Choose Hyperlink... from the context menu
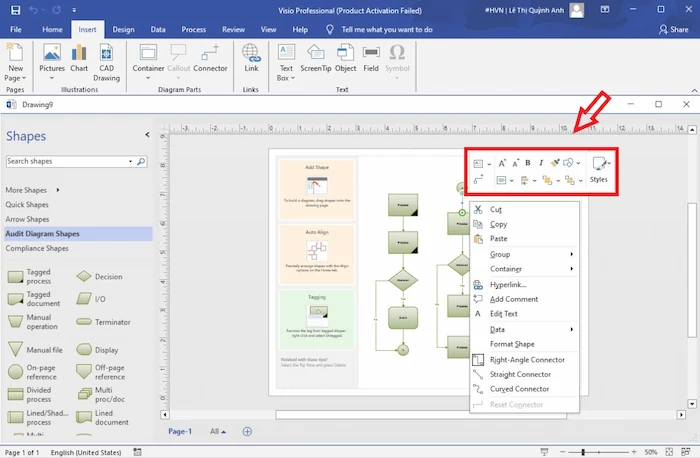 tap(525, 284)
